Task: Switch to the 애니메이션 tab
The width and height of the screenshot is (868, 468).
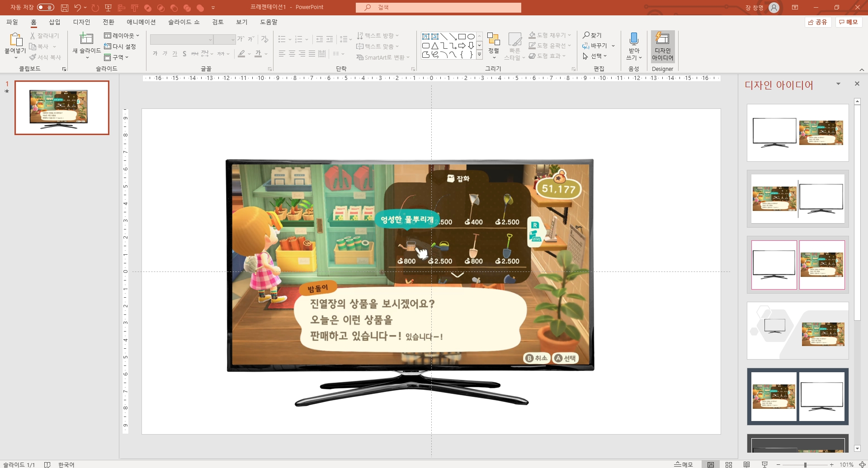Action: click(141, 22)
